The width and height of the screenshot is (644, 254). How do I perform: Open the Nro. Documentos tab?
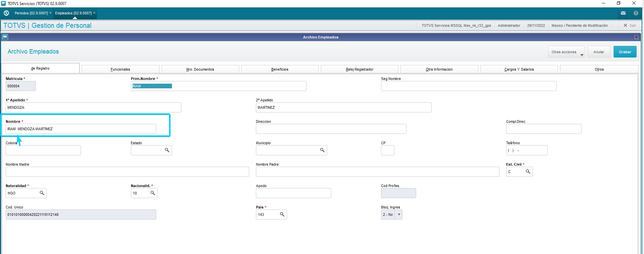click(x=200, y=69)
